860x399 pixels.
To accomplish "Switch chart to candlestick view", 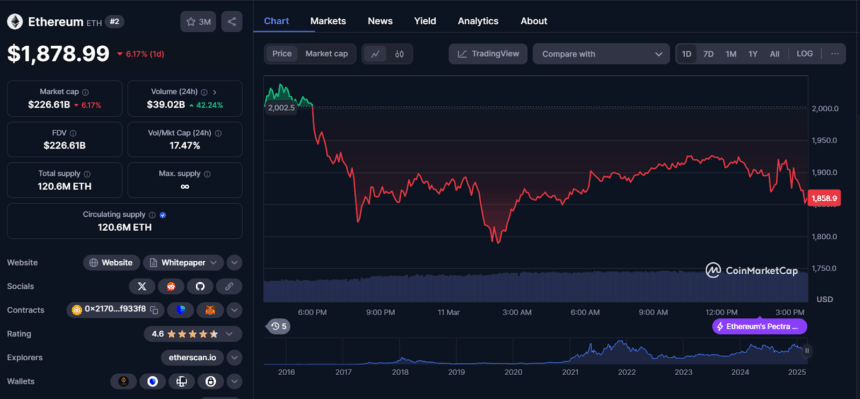I will coord(399,54).
